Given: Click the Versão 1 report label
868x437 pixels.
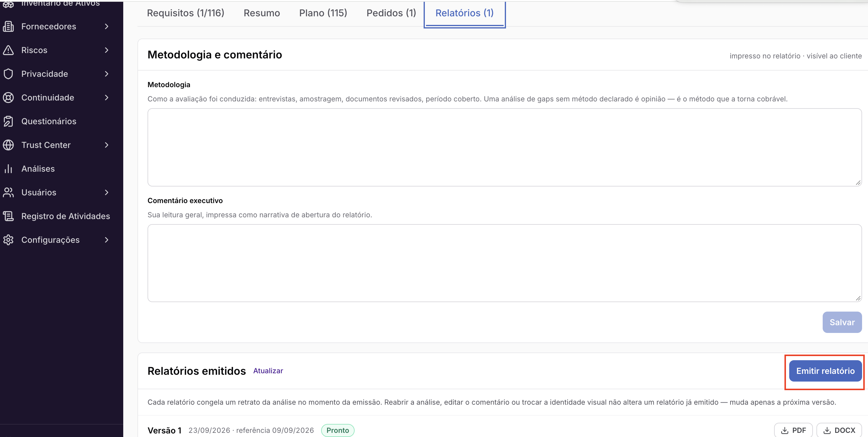Looking at the screenshot, I should 164,430.
